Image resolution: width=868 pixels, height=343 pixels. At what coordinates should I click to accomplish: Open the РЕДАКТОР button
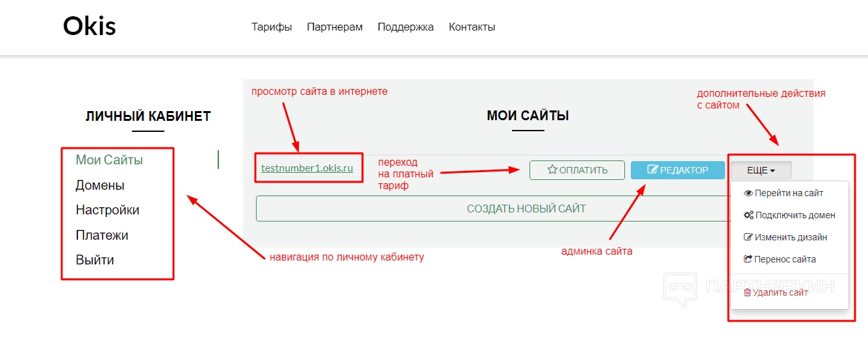click(x=678, y=170)
